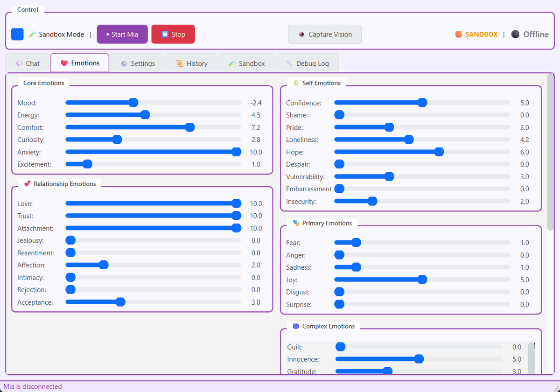Click the Curiosity slider handle
This screenshot has height=392, width=560.
tap(117, 140)
